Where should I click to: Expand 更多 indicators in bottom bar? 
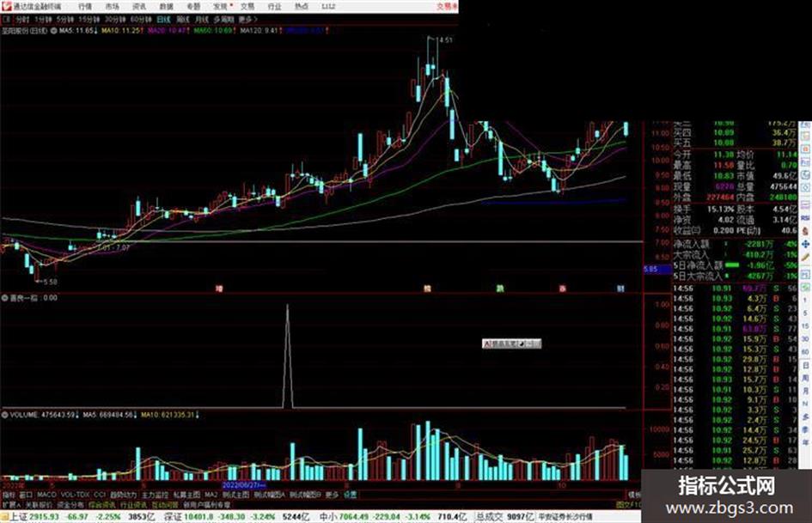pyautogui.click(x=332, y=495)
